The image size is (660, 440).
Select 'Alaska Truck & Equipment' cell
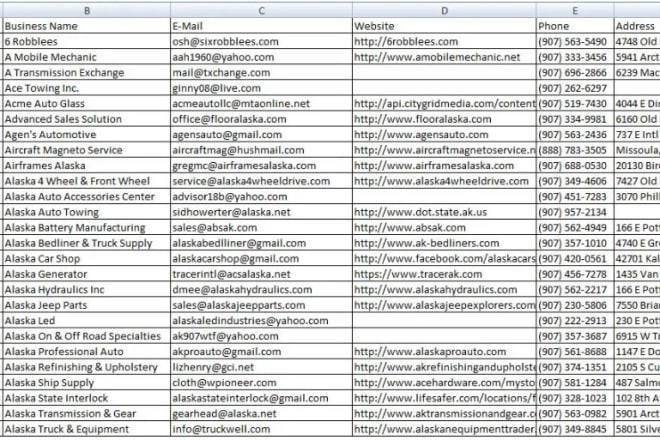[87, 429]
